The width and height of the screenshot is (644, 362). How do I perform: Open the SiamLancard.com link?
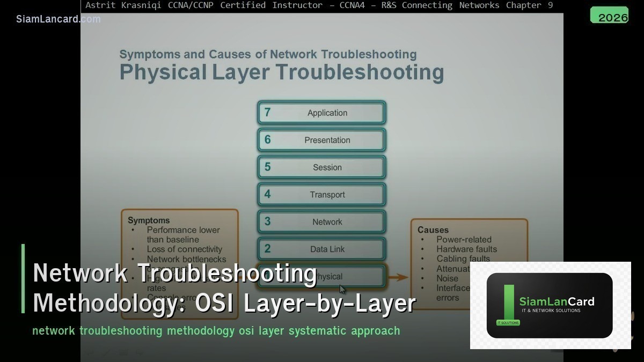tap(57, 19)
